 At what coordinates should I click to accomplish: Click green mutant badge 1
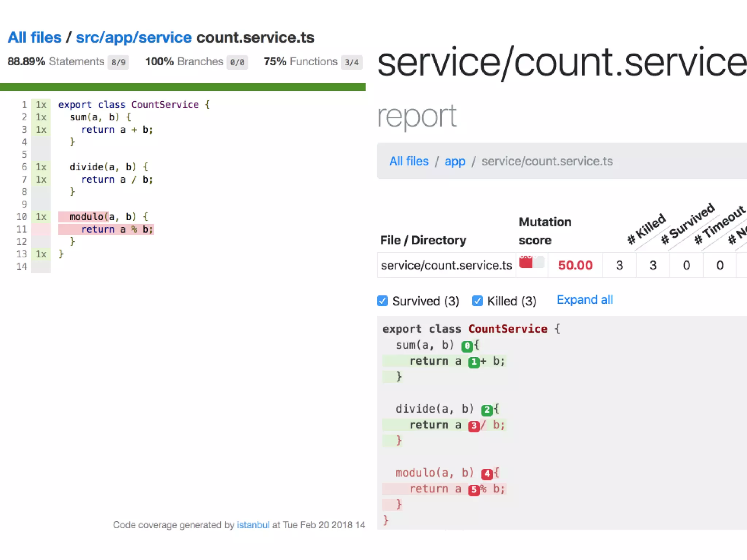[473, 362]
